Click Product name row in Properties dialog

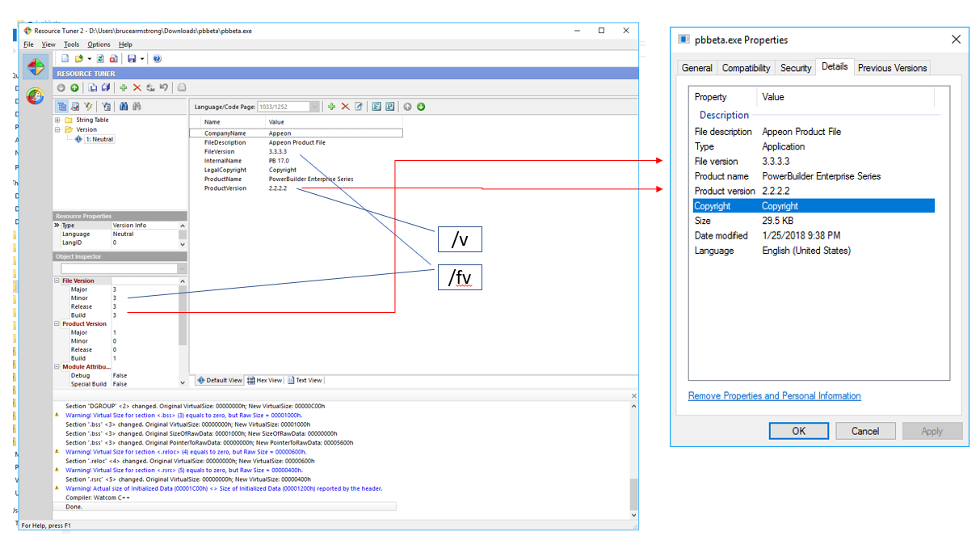coord(814,176)
